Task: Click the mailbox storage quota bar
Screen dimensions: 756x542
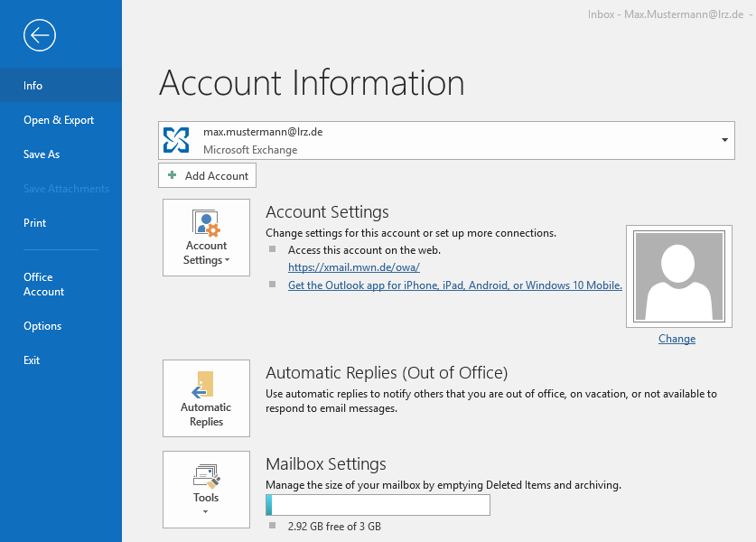Action: pyautogui.click(x=378, y=504)
